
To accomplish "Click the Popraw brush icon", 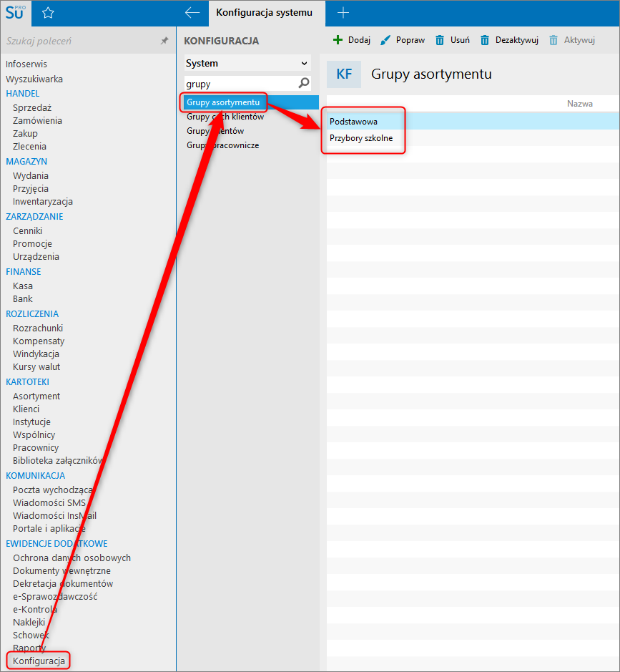I will tap(385, 40).
